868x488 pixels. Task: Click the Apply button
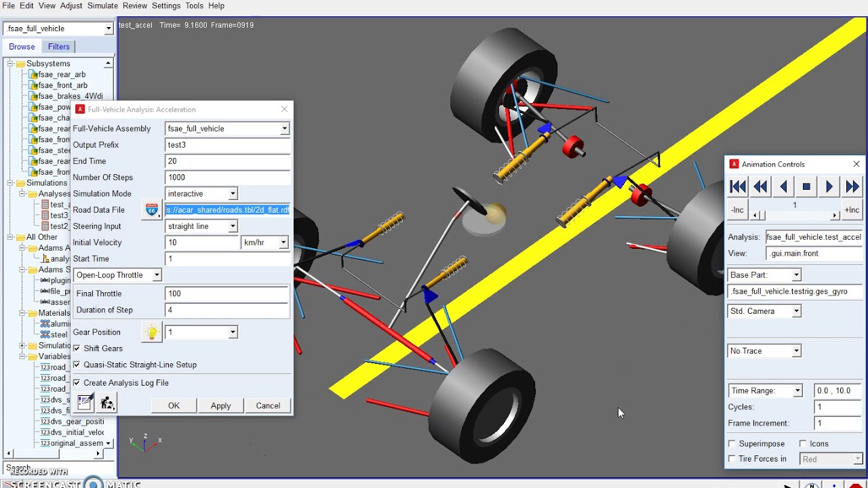click(220, 406)
